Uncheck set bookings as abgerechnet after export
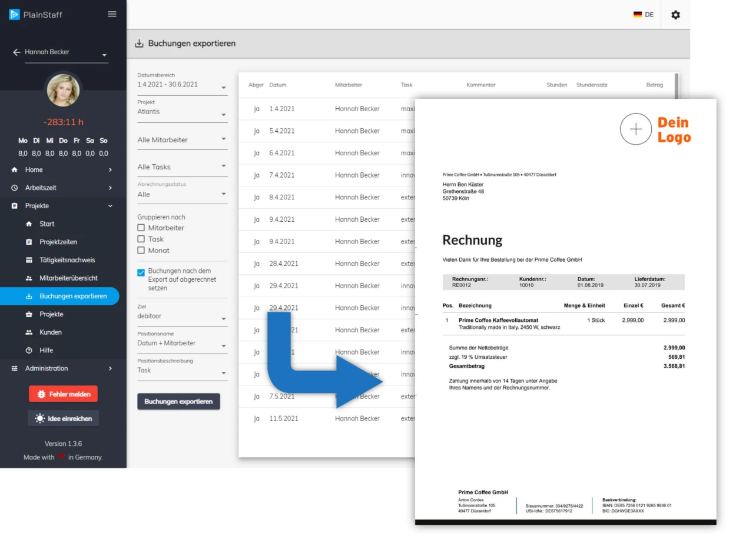The image size is (756, 543). coord(141,272)
